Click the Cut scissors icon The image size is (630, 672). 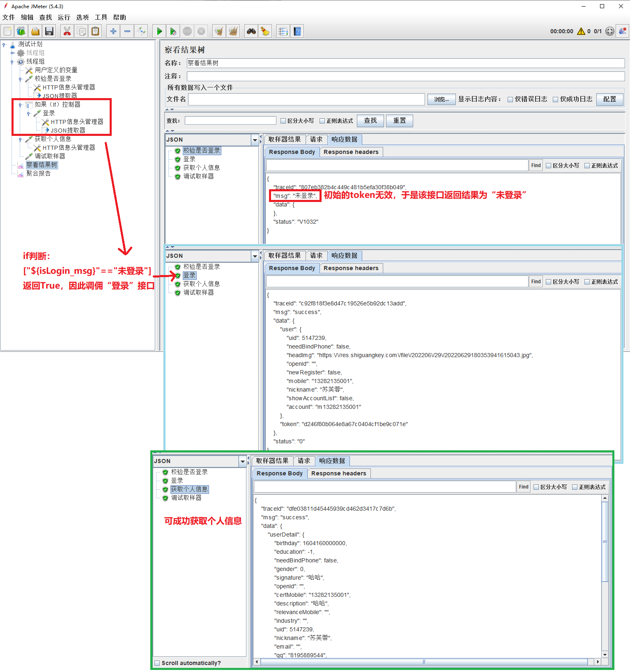coord(67,31)
